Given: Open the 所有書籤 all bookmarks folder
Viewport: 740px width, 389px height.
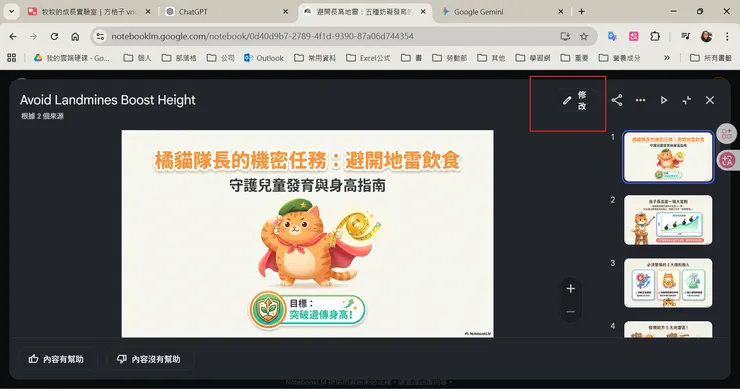Looking at the screenshot, I should click(711, 58).
